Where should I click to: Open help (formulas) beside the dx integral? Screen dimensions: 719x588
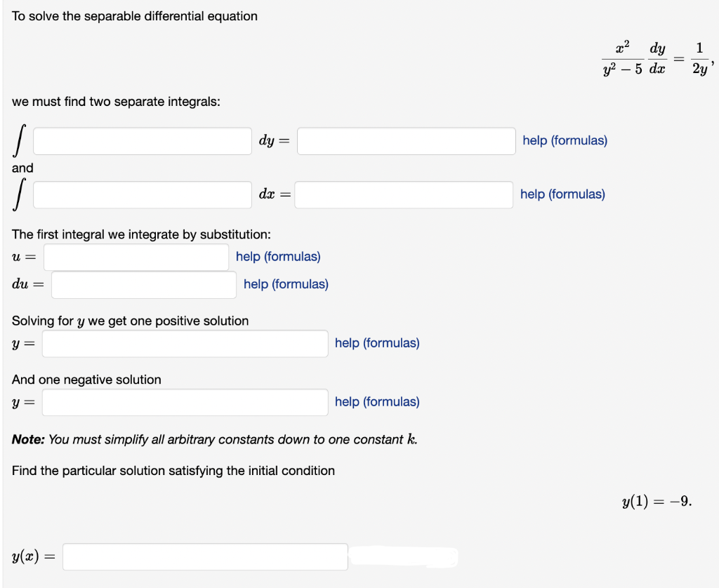click(560, 194)
